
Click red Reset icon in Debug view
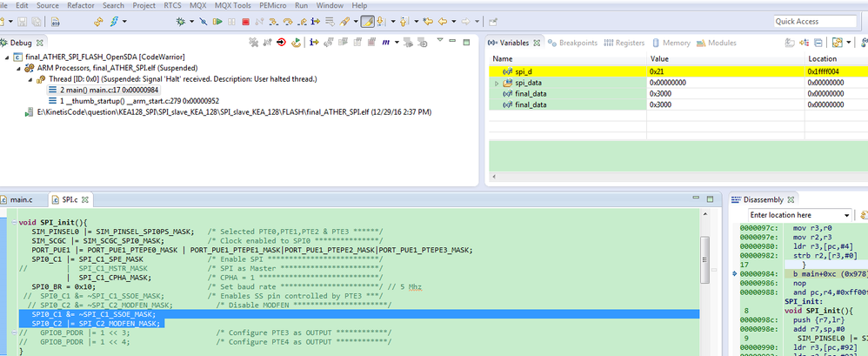pos(281,43)
